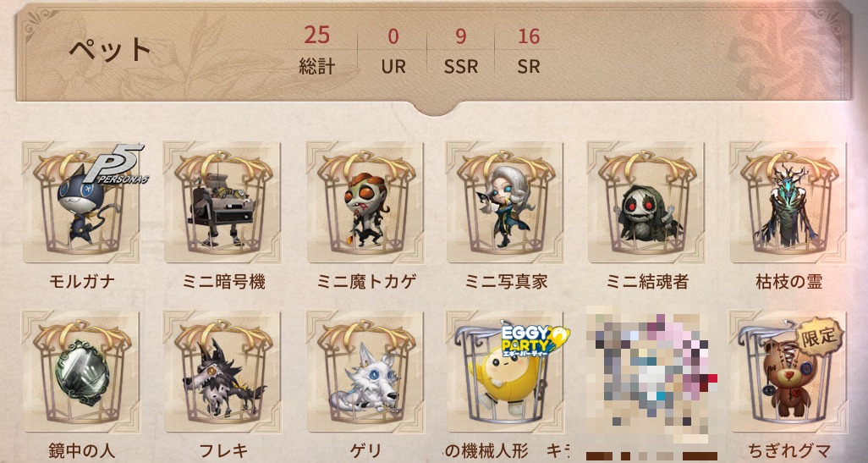Choose the white wolf ゲリ pet

point(365,371)
